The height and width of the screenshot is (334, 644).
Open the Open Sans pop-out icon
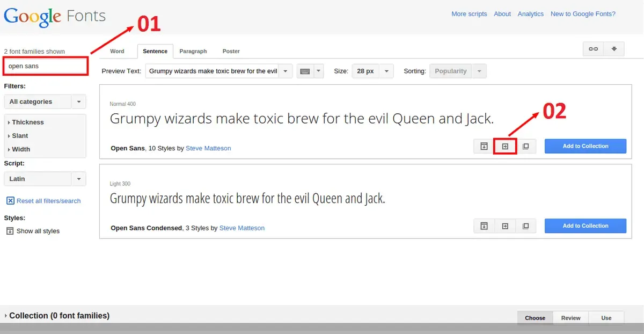click(526, 146)
